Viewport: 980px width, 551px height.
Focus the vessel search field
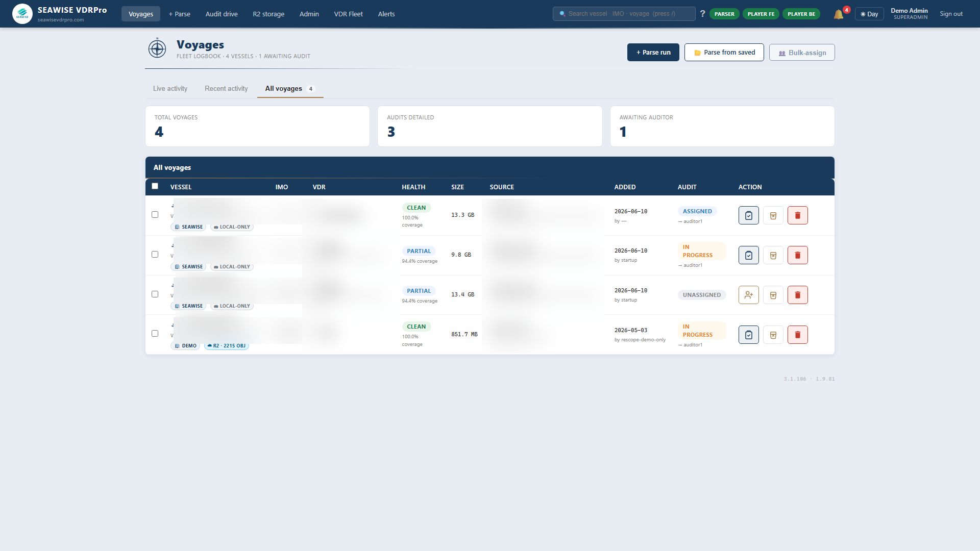[624, 14]
